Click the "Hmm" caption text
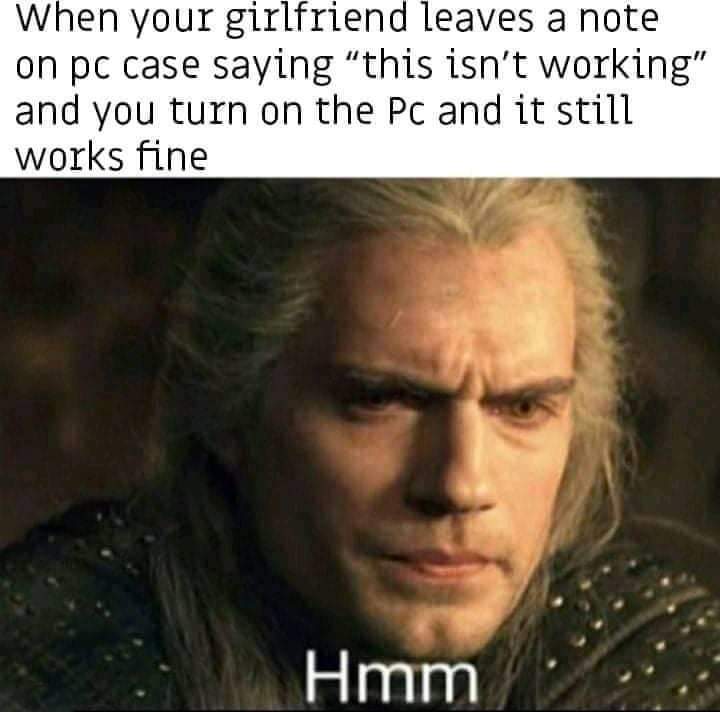The height and width of the screenshot is (712, 720). tap(391, 676)
